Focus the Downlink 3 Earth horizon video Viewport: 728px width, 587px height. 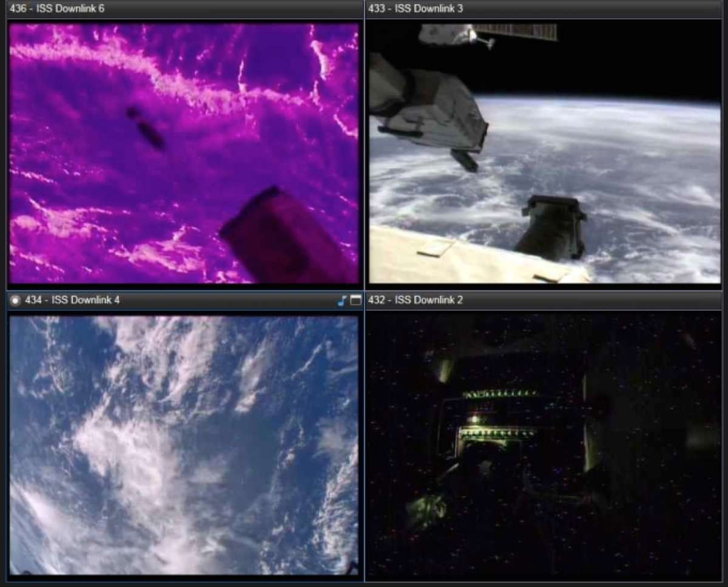607,152
